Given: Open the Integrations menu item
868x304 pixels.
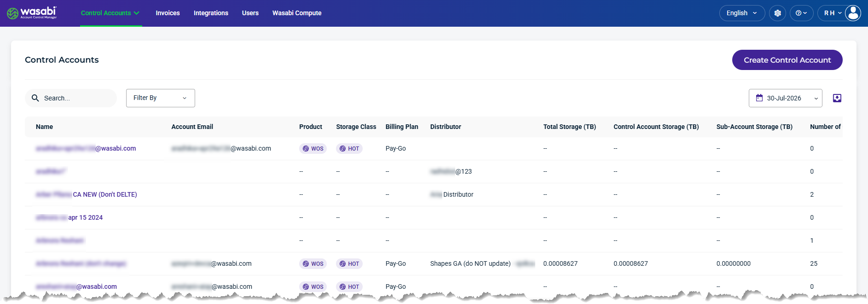Looking at the screenshot, I should coord(211,13).
